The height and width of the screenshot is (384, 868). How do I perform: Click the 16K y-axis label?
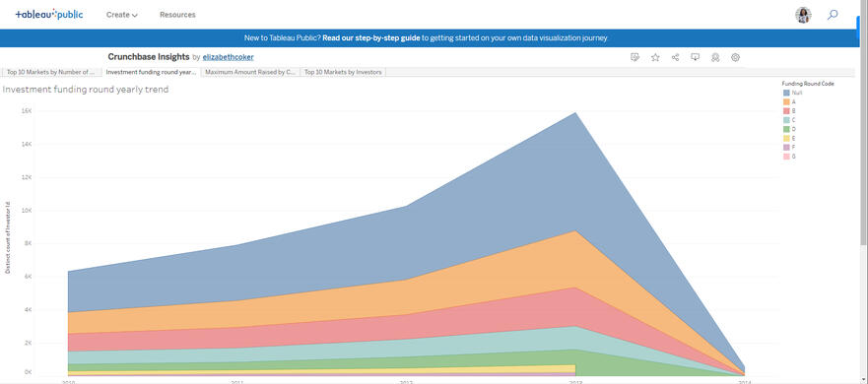pyautogui.click(x=27, y=111)
